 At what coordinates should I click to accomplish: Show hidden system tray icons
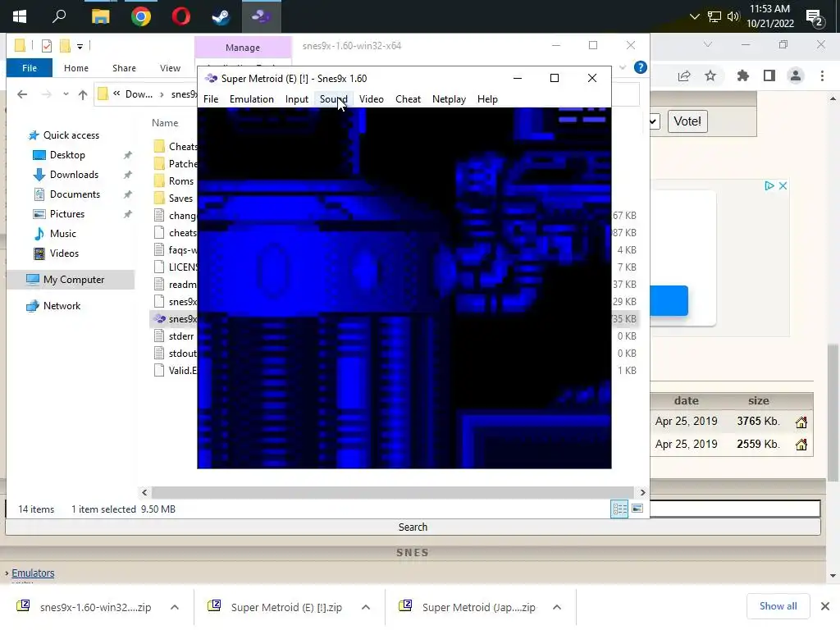694,16
